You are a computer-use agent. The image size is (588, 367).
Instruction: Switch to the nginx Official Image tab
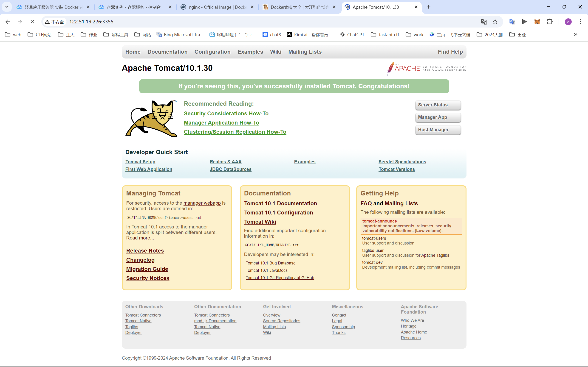(x=214, y=7)
